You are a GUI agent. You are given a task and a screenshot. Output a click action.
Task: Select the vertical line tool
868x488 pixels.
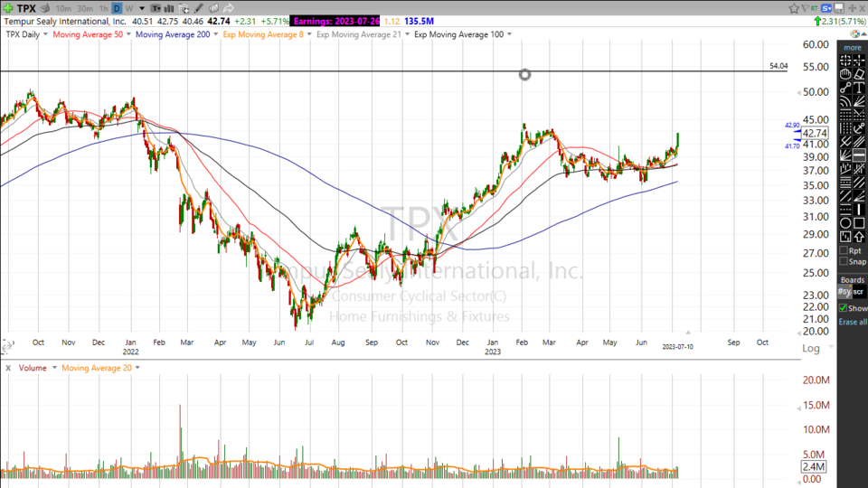[x=859, y=209]
